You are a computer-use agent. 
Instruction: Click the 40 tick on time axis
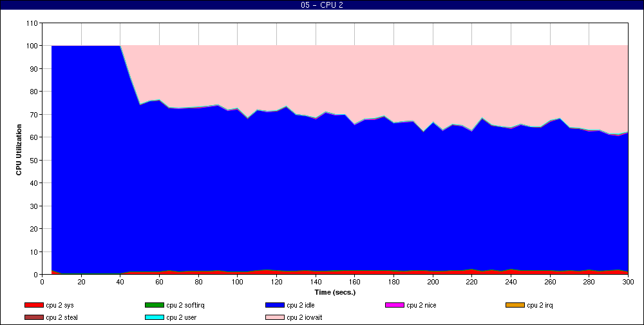[120, 282]
